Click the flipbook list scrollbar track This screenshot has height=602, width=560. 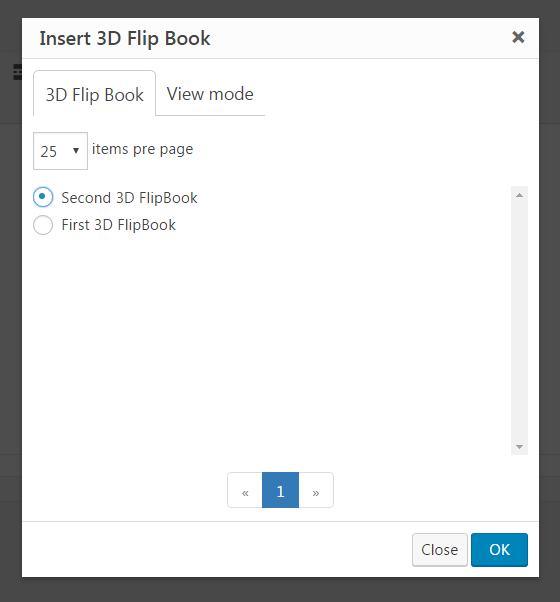(519, 321)
